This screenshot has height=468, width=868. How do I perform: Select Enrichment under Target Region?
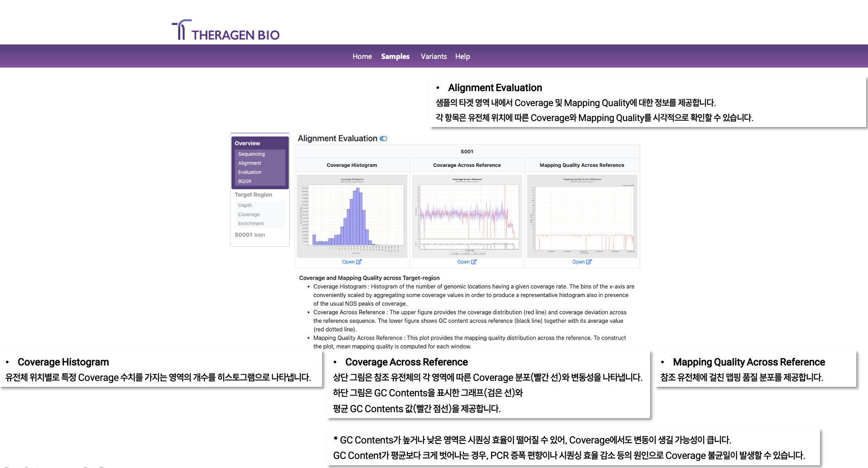point(251,224)
